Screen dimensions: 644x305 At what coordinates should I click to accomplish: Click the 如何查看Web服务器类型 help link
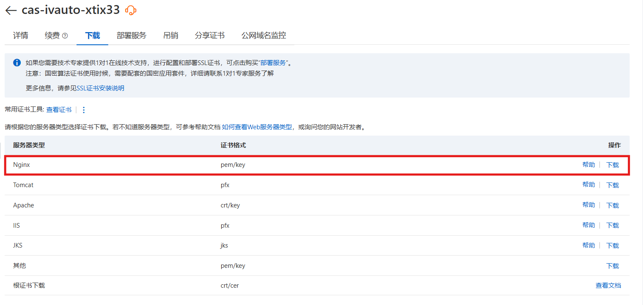click(257, 127)
